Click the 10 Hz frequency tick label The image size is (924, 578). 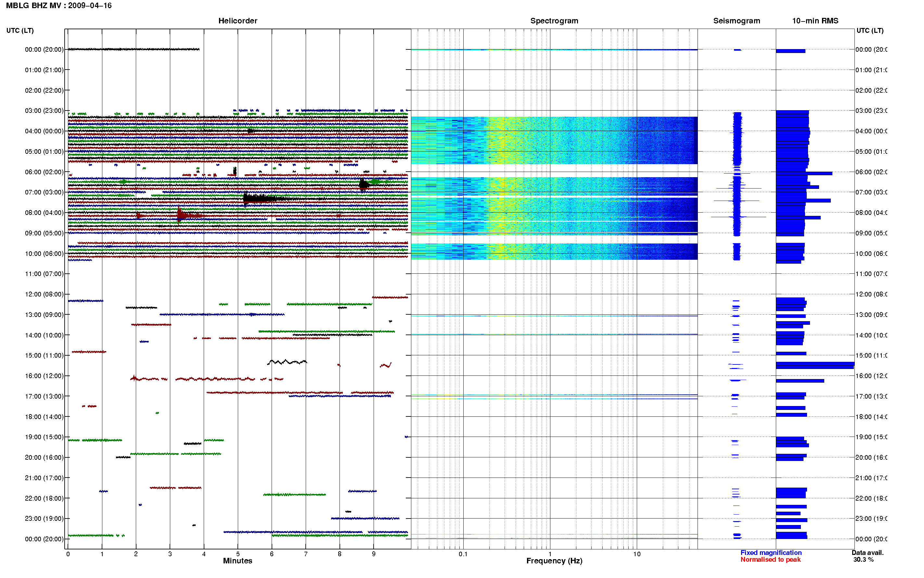coord(637,554)
